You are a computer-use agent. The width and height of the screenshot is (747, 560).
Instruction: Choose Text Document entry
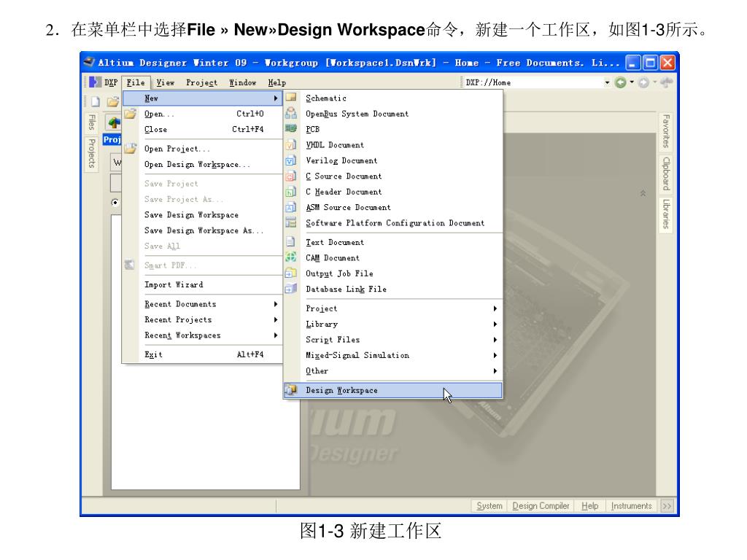393,242
